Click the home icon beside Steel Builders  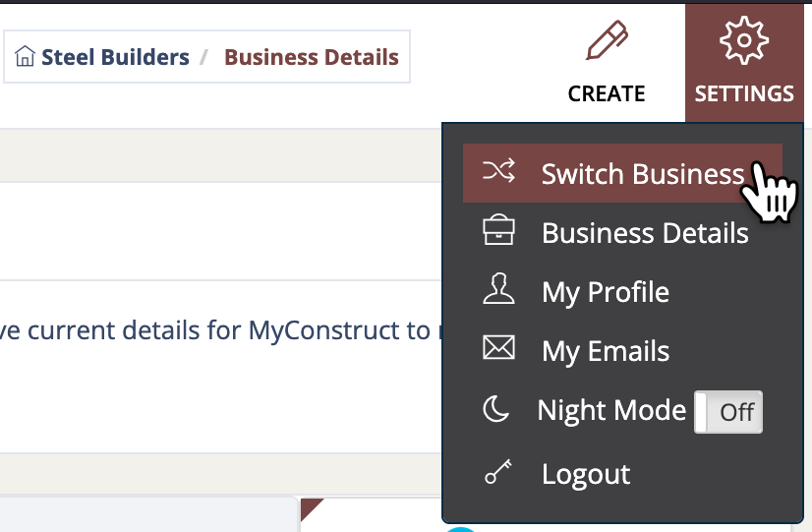click(x=25, y=56)
